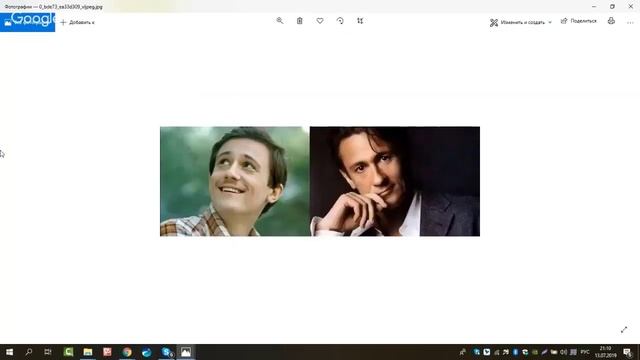Switch input language via 'РУС' indicator
The height and width of the screenshot is (360, 640).
(585, 352)
